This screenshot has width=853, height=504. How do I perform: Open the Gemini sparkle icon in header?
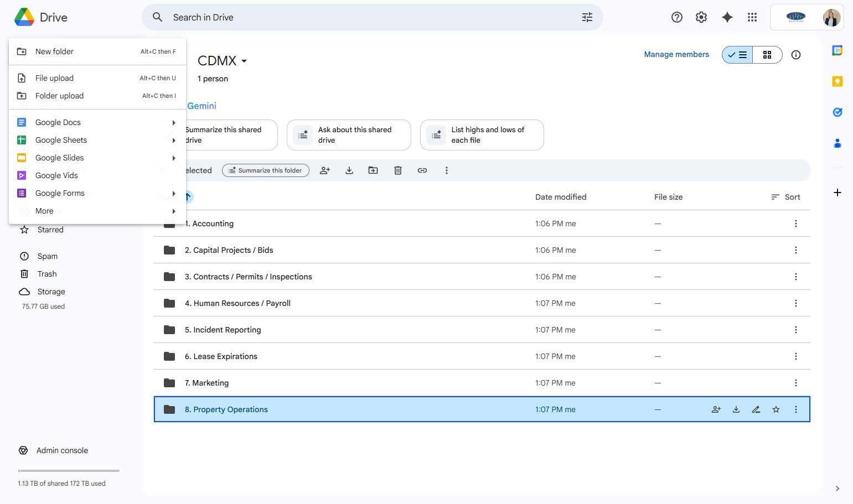click(727, 17)
